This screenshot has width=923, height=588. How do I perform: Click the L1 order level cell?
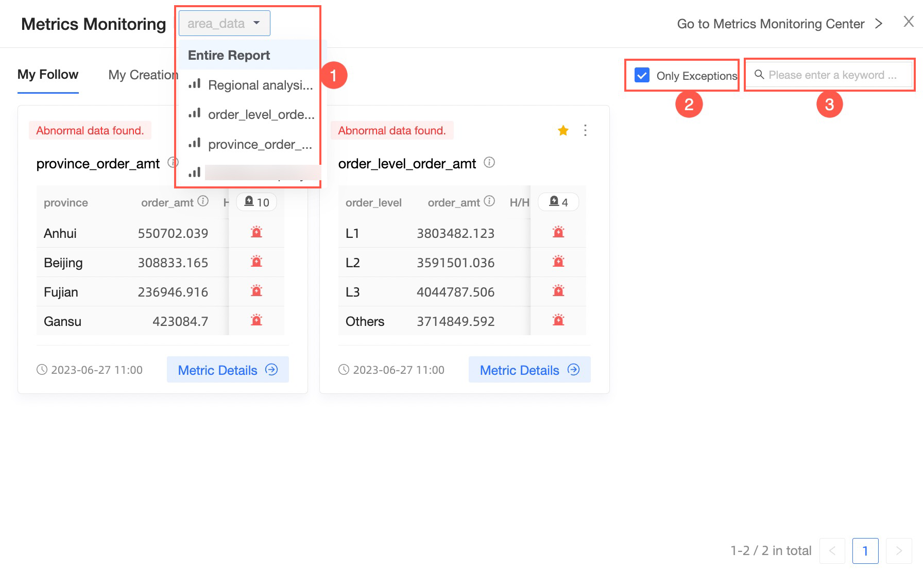pyautogui.click(x=352, y=233)
